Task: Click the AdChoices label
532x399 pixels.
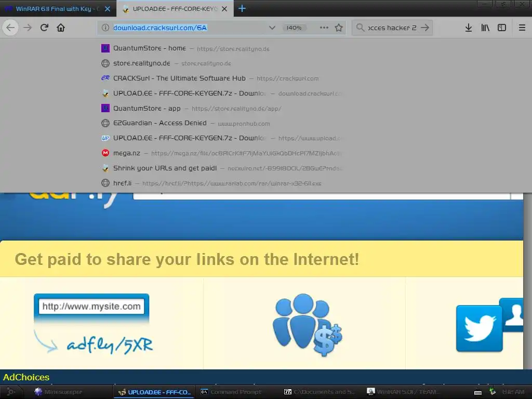Action: pyautogui.click(x=26, y=377)
